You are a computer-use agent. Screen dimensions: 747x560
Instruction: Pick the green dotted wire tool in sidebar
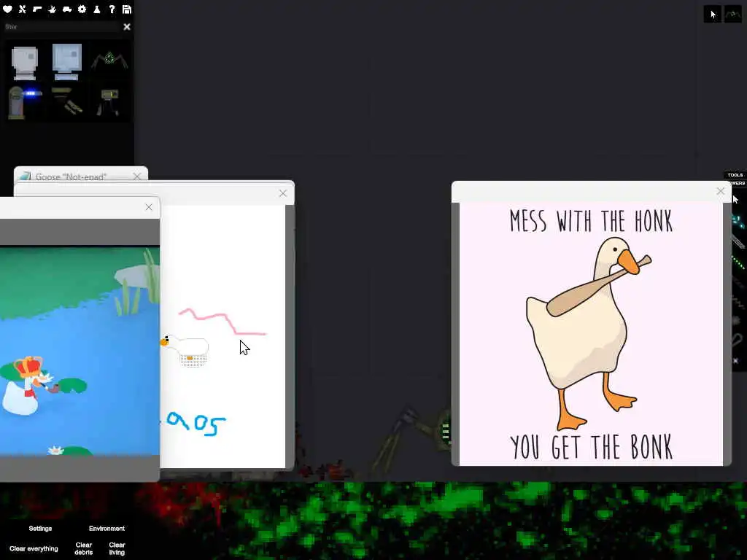(x=738, y=262)
